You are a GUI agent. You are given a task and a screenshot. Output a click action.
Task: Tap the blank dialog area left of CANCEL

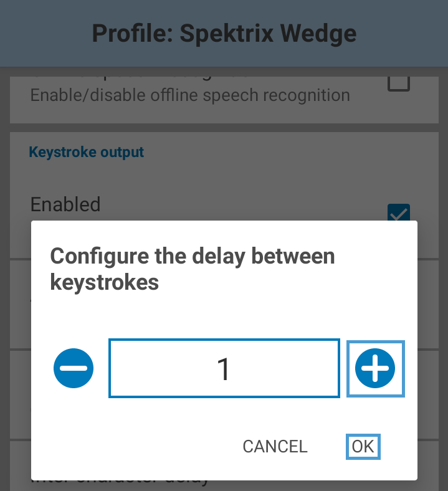click(x=135, y=447)
